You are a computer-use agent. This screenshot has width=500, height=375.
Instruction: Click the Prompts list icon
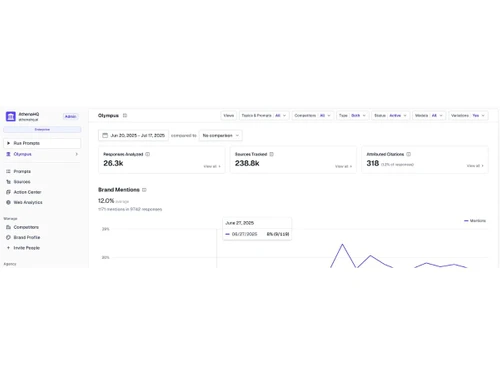pos(8,171)
